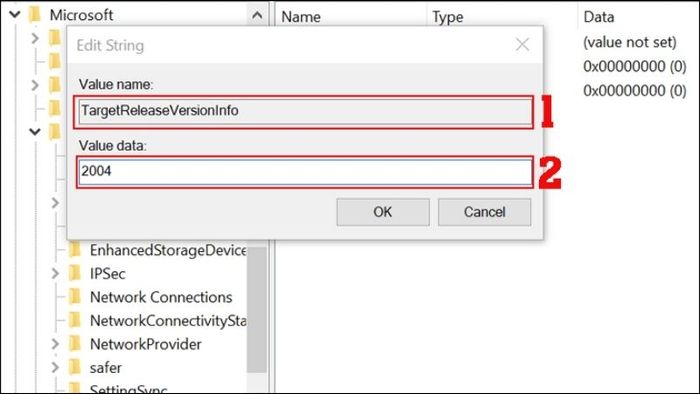Click the safer folder icon
This screenshot has width=700, height=394.
point(75,368)
